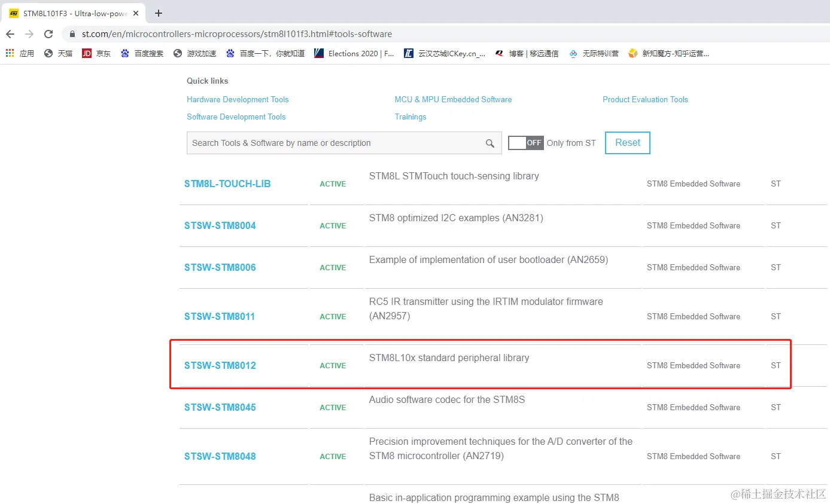
Task: Click ACTIVE status in STSW-STM8012 row
Action: [x=333, y=365]
